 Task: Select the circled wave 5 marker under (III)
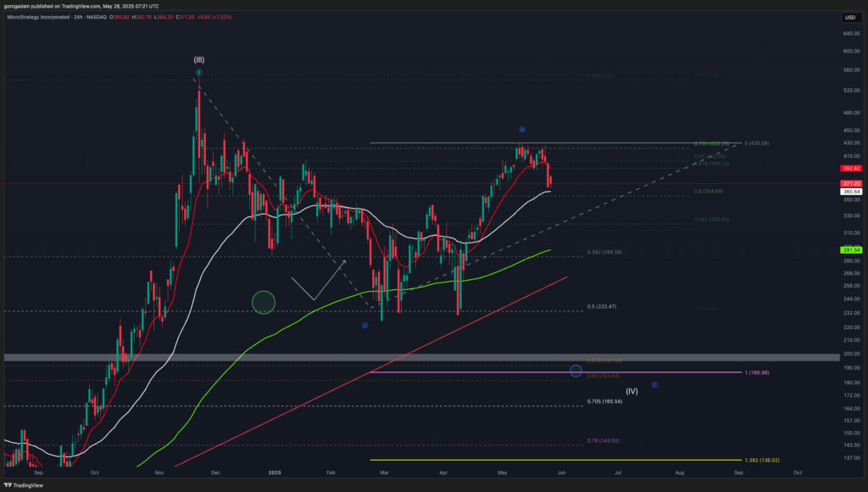coord(198,73)
